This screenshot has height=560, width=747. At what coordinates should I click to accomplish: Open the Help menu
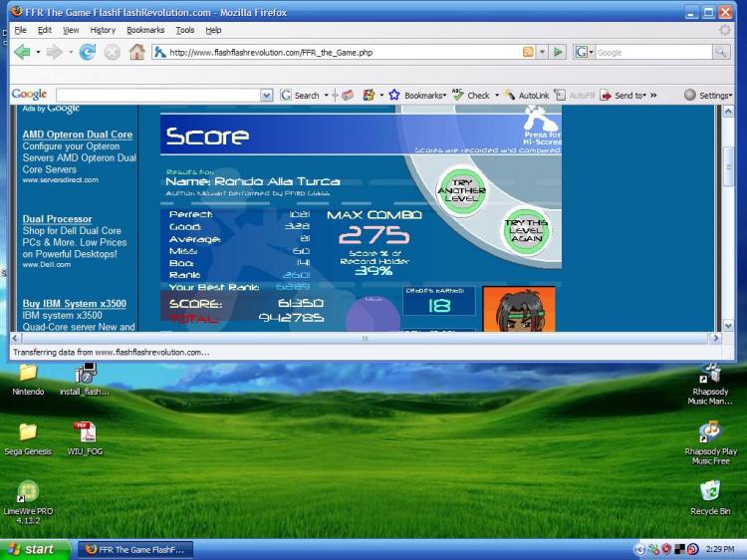point(213,30)
